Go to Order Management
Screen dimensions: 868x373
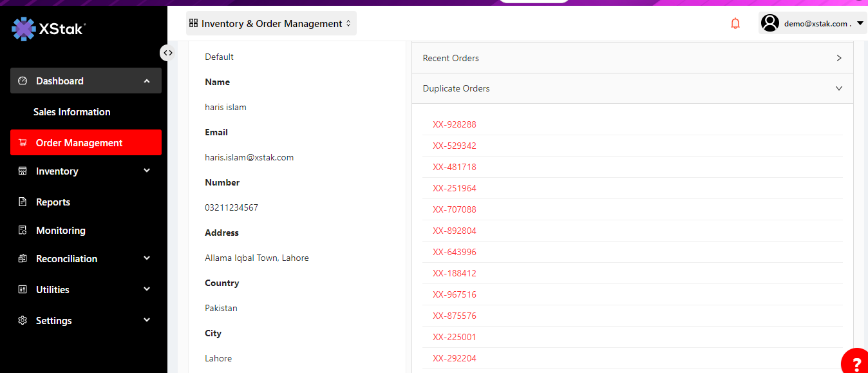tap(79, 143)
